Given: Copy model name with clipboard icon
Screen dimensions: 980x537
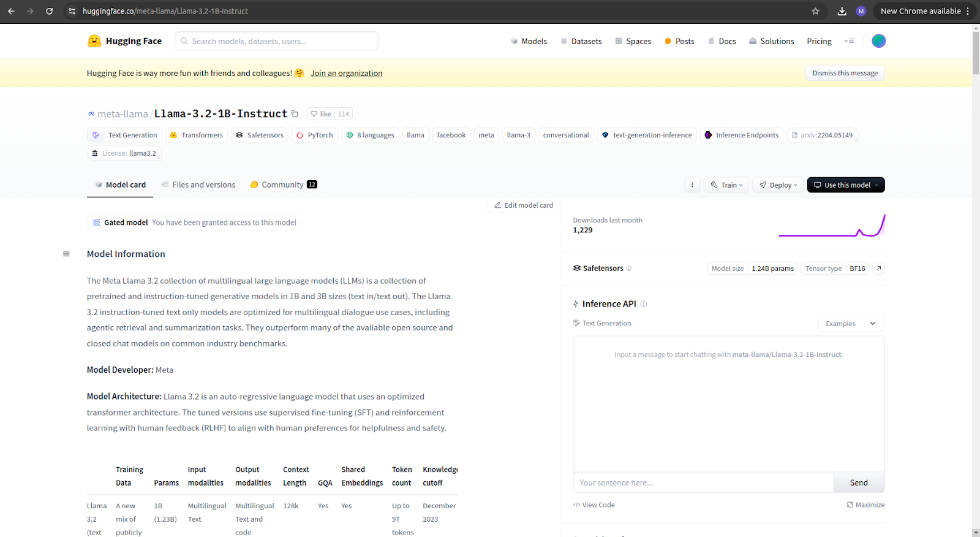Looking at the screenshot, I should pyautogui.click(x=295, y=114).
